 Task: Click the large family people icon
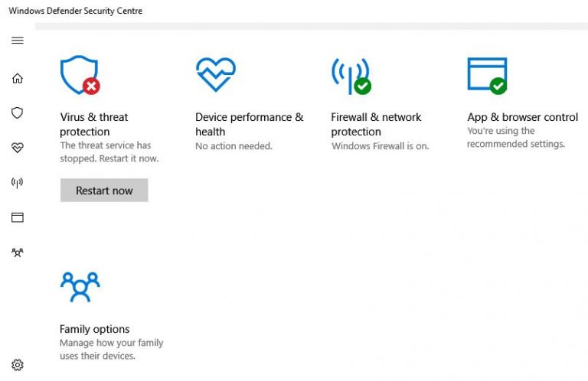80,287
